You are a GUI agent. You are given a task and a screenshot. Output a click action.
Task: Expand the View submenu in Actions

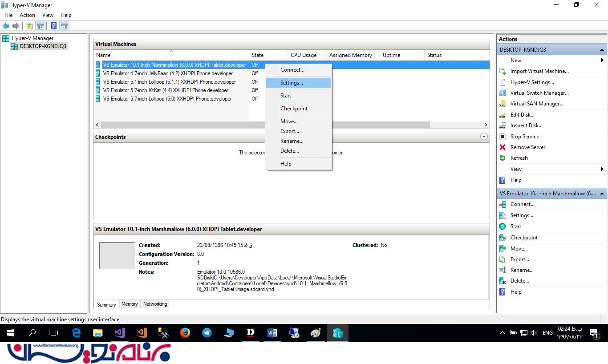pos(602,169)
